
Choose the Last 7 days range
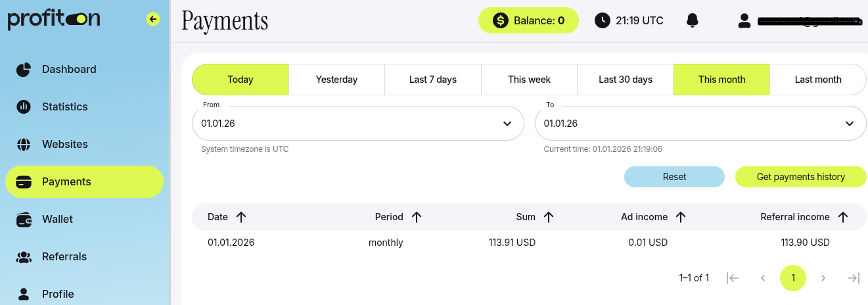(432, 80)
